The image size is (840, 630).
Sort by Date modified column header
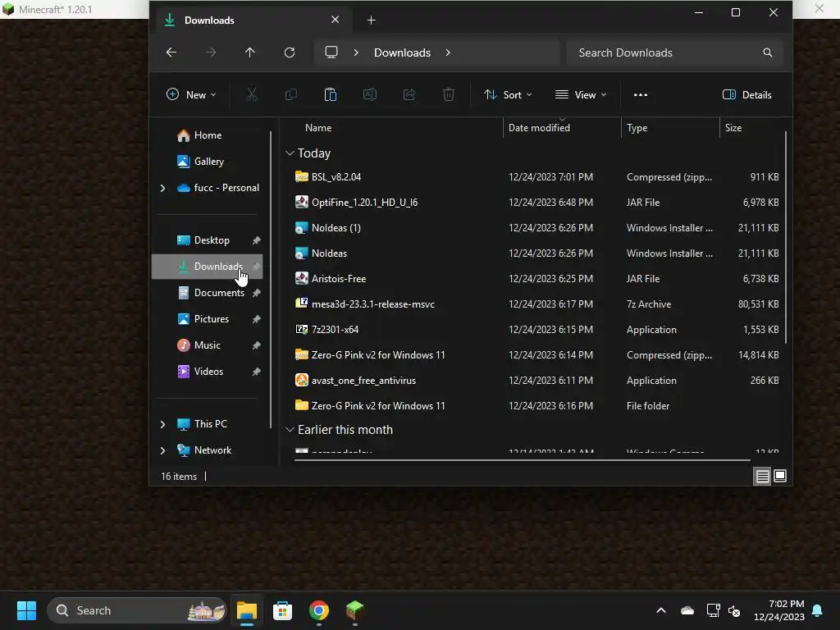click(x=539, y=128)
